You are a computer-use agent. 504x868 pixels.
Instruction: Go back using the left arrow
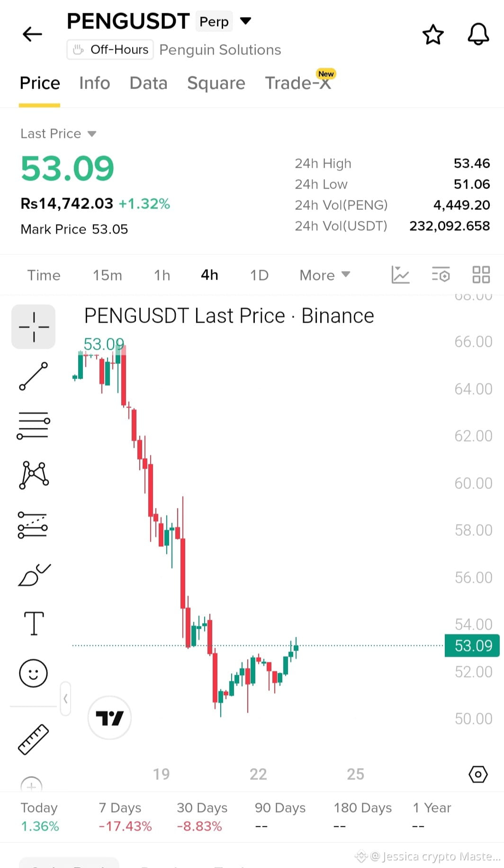click(x=32, y=34)
